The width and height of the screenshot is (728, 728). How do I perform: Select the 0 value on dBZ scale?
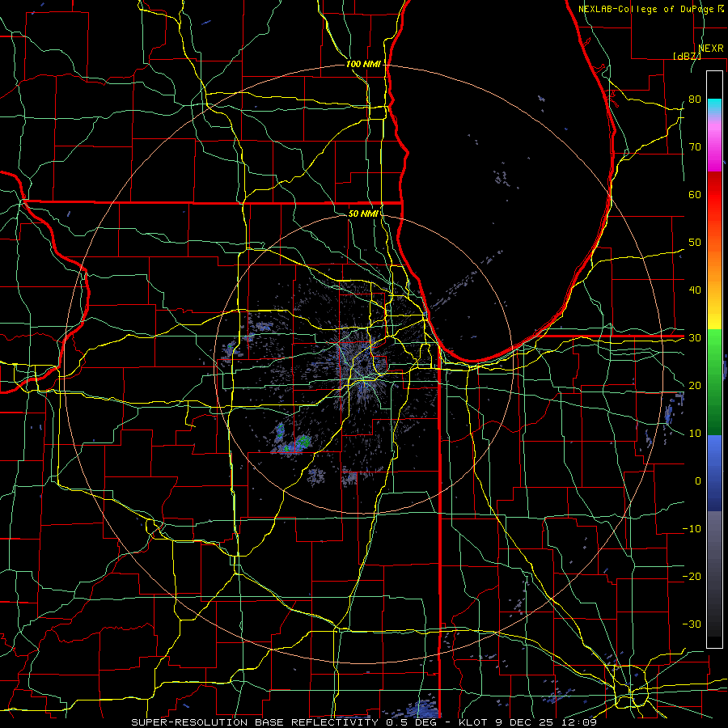pyautogui.click(x=698, y=481)
